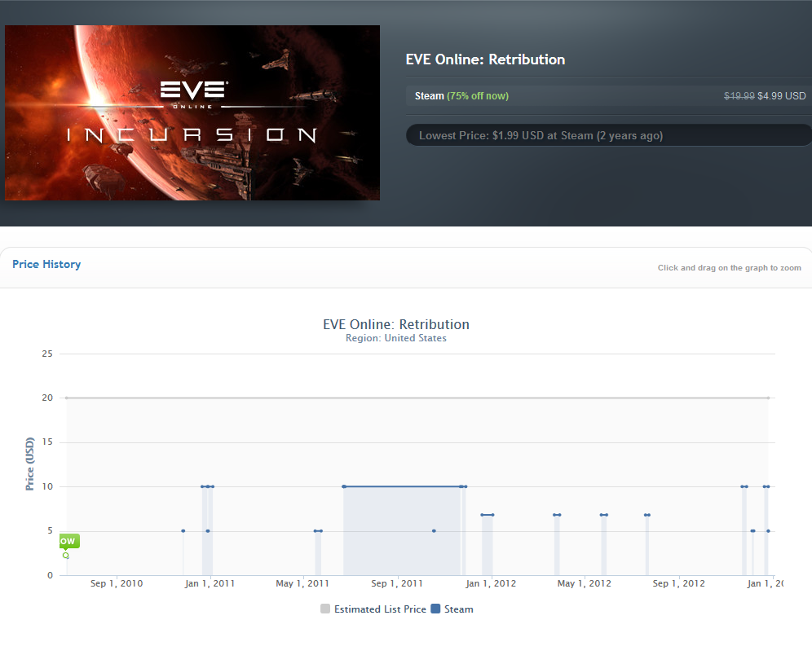Click the $4.99 USD sale price

782,95
